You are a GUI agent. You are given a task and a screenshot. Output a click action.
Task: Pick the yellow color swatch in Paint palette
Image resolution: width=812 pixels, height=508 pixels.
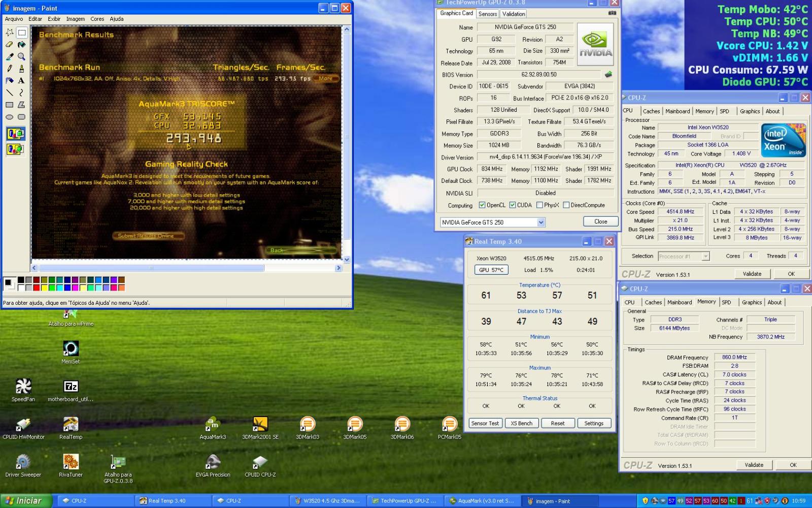click(44, 288)
